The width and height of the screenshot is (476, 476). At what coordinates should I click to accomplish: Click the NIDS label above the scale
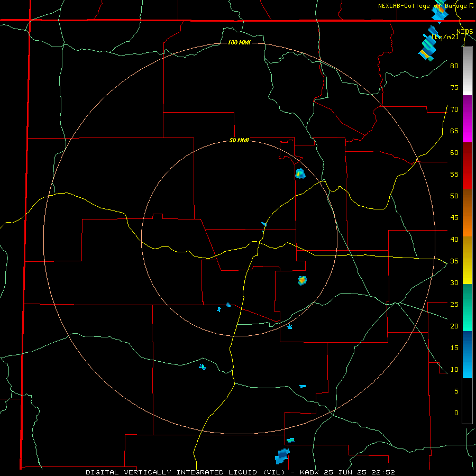(465, 32)
